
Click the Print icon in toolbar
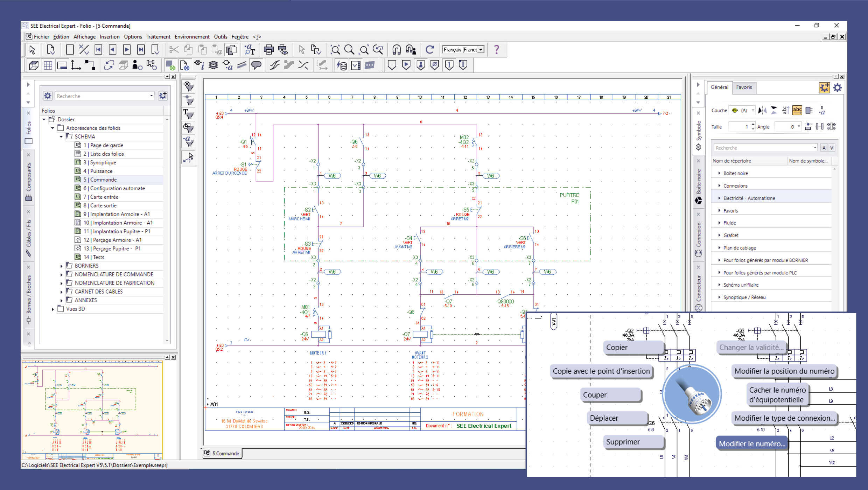[268, 50]
